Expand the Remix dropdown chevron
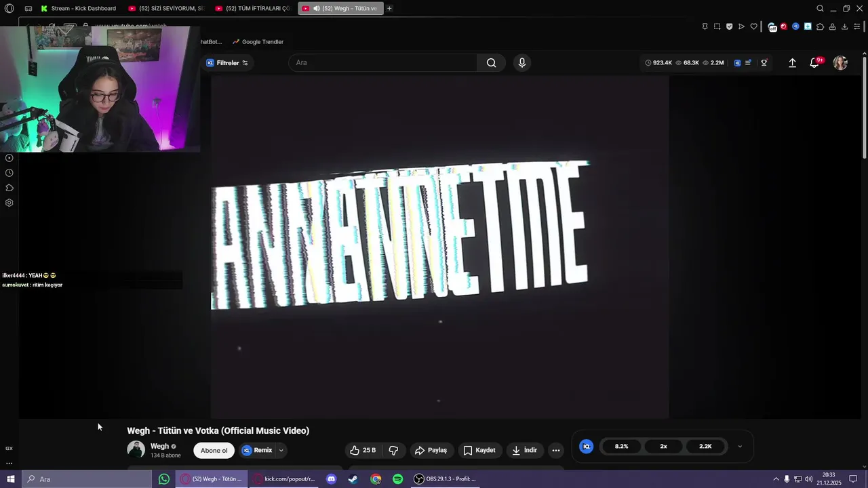 coord(281,450)
